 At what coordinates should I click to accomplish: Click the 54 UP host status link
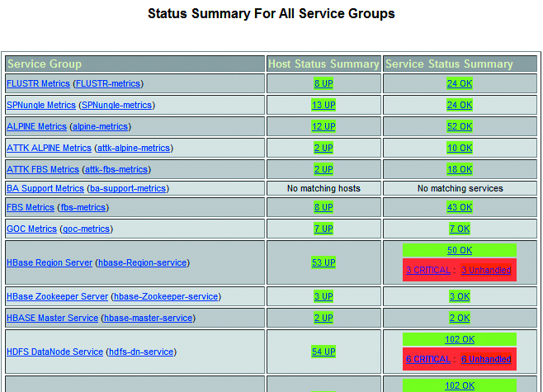coord(323,352)
